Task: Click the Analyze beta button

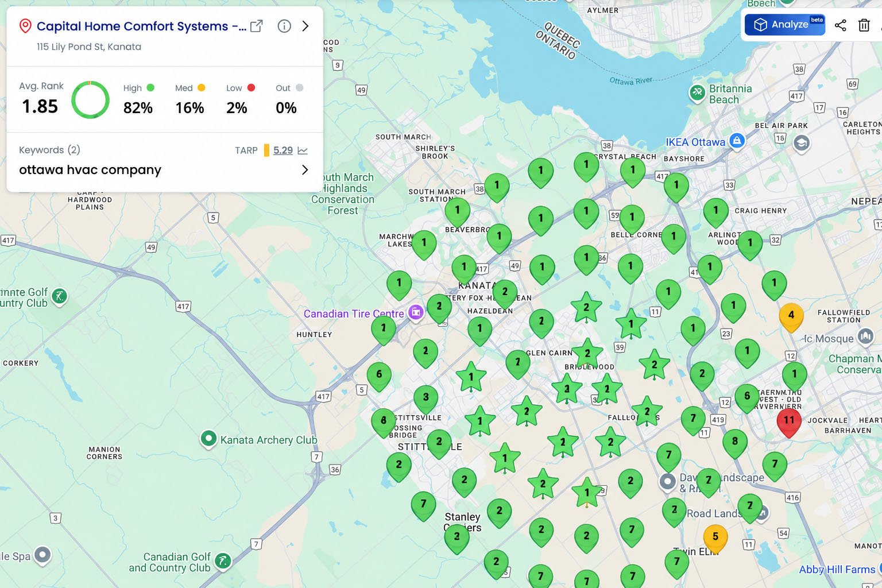Action: click(785, 25)
